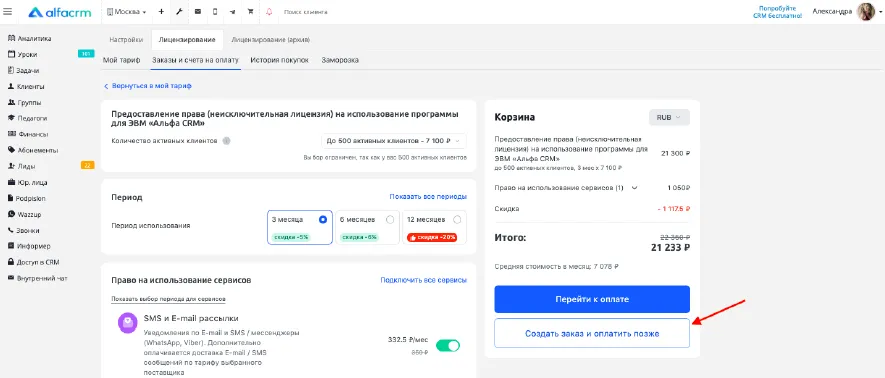Image resolution: width=885 pixels, height=378 pixels.
Task: Open Доступ в CRM in the sidebar
Action: 34,262
